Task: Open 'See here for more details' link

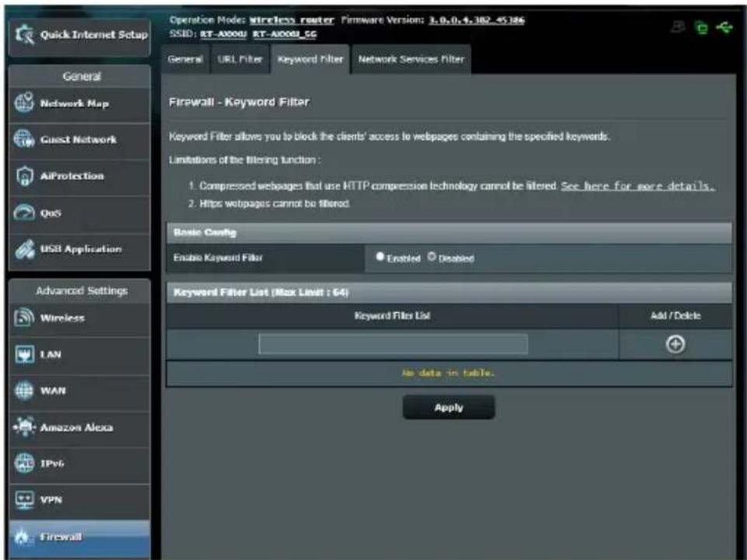Action: click(x=638, y=186)
